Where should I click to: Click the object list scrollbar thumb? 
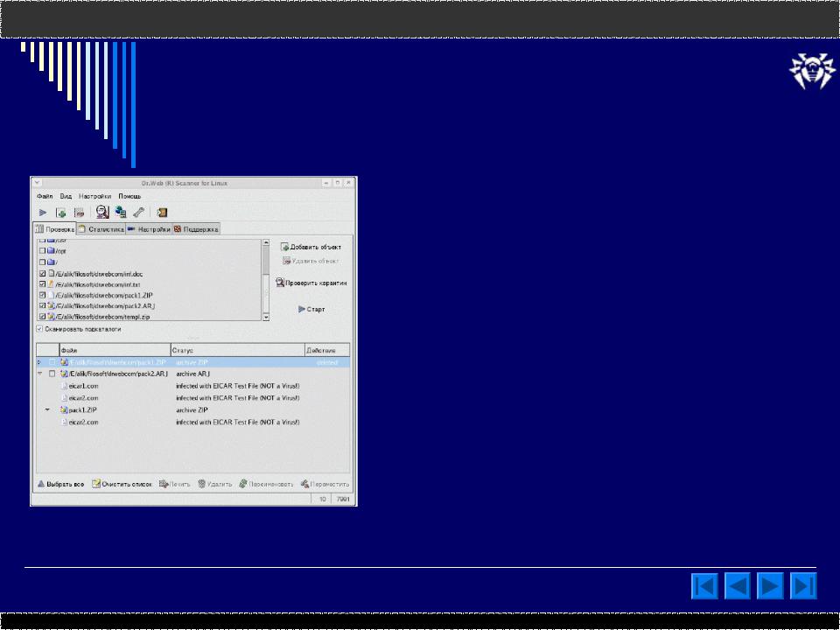click(266, 259)
